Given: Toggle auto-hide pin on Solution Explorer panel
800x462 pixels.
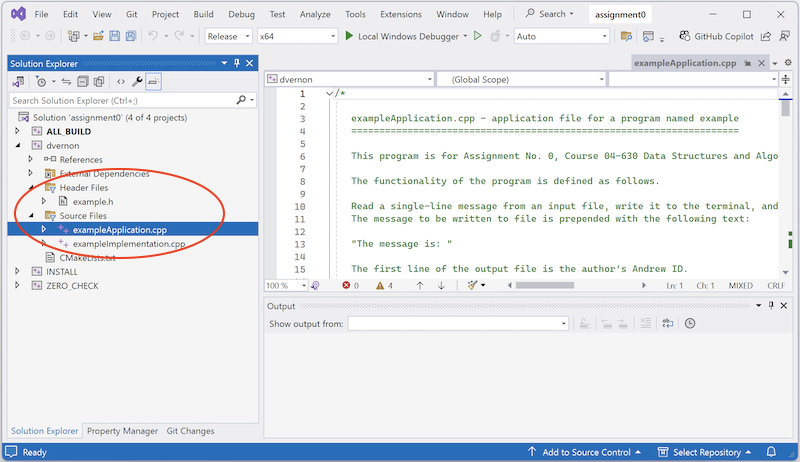Looking at the screenshot, I should click(237, 63).
